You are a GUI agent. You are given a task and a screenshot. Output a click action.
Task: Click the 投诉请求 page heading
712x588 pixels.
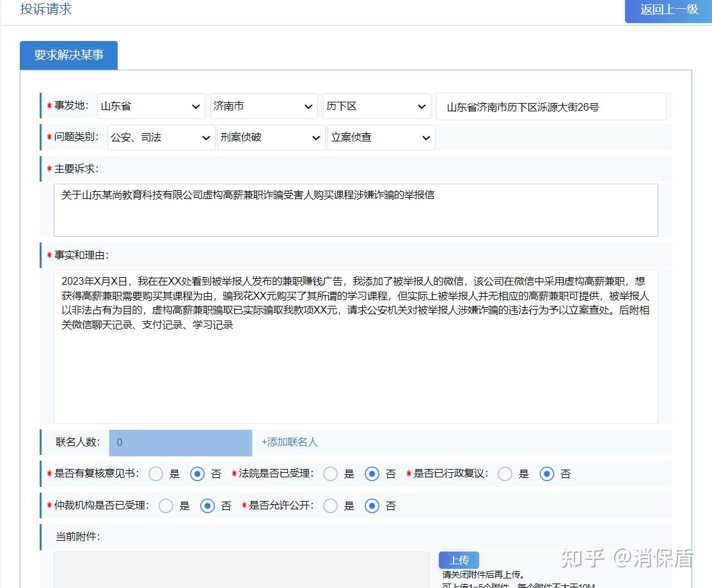pyautogui.click(x=46, y=9)
